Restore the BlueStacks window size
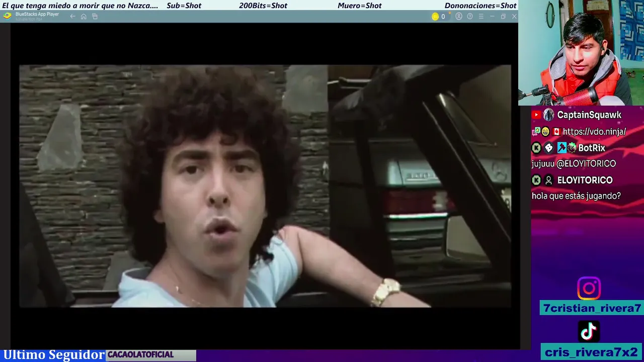 (x=503, y=17)
